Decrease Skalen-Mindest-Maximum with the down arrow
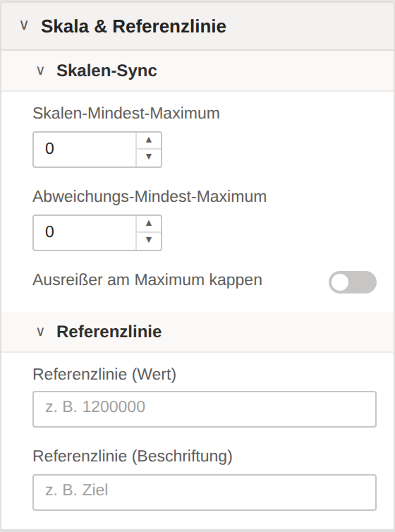The width and height of the screenshot is (395, 532). pos(149,157)
